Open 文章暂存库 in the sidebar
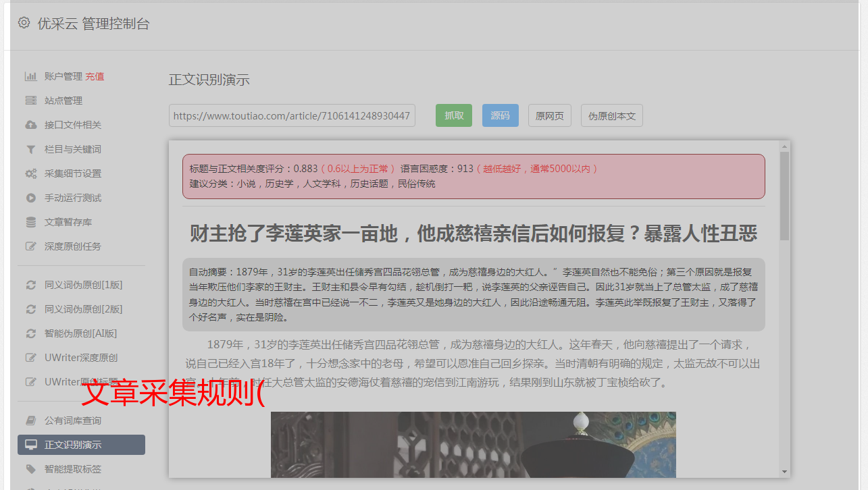The image size is (868, 490). coord(68,222)
